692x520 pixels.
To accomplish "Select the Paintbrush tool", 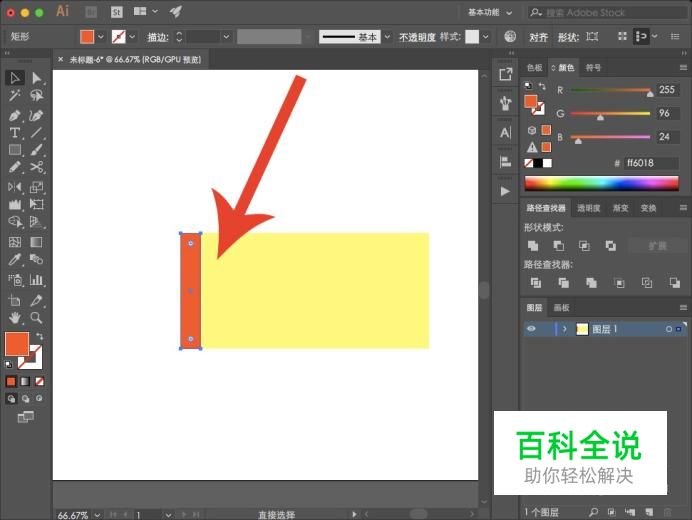I will tap(37, 150).
